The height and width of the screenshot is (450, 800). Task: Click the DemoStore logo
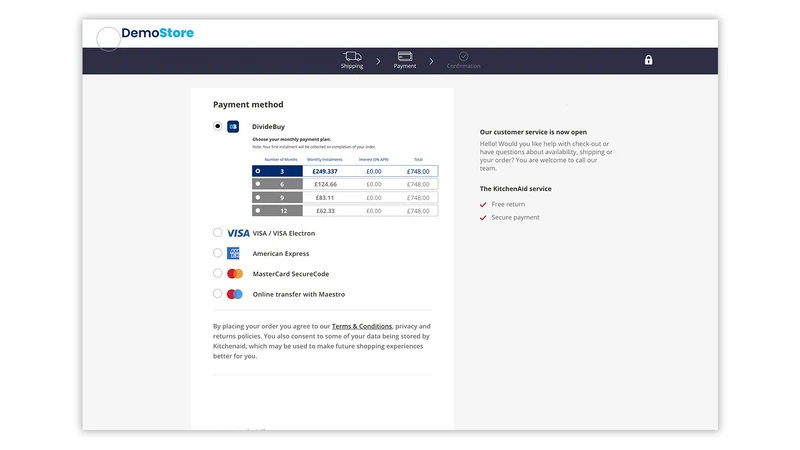tap(157, 33)
